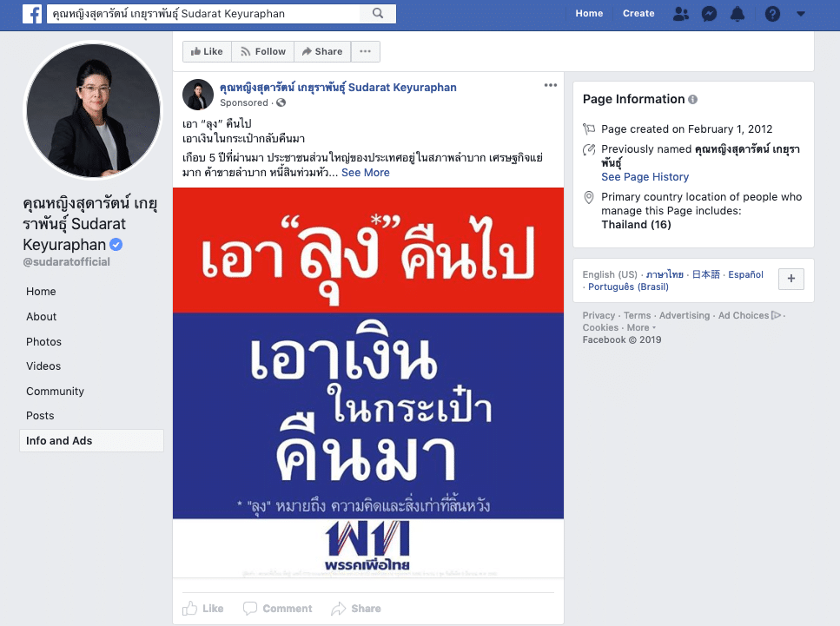Click the add language plus button
Screen dimensions: 840x626
click(791, 280)
